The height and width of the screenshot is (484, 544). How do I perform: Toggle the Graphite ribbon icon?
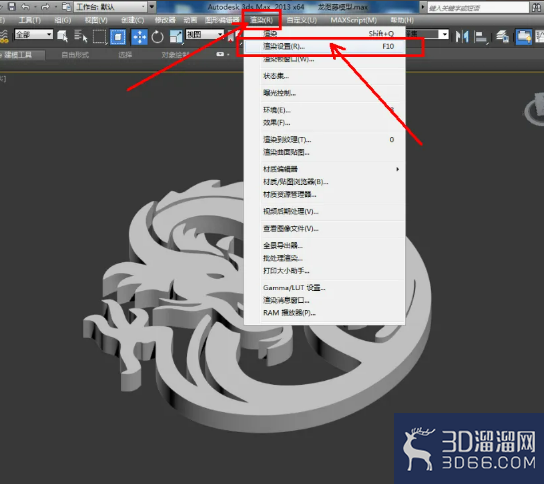click(524, 37)
